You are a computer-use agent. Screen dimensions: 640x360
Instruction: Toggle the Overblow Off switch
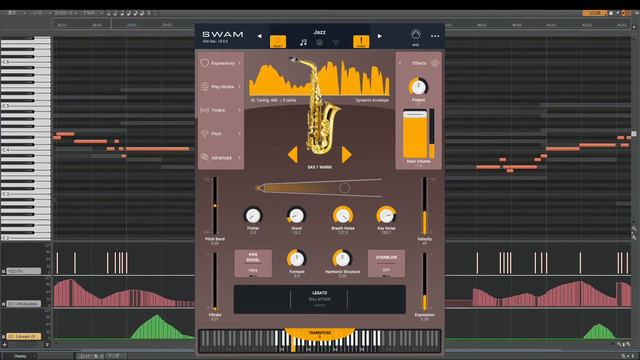coord(386,264)
